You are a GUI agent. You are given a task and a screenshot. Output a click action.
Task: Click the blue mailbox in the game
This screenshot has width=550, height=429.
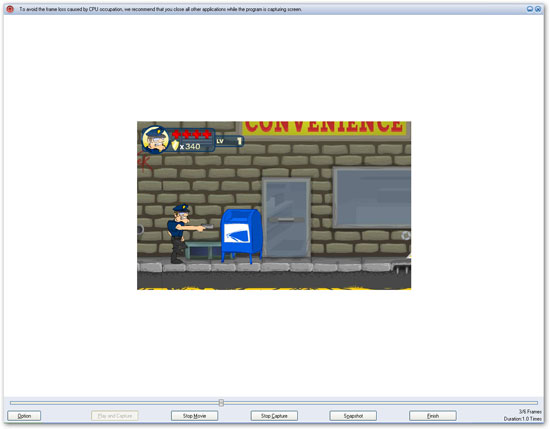(x=241, y=235)
